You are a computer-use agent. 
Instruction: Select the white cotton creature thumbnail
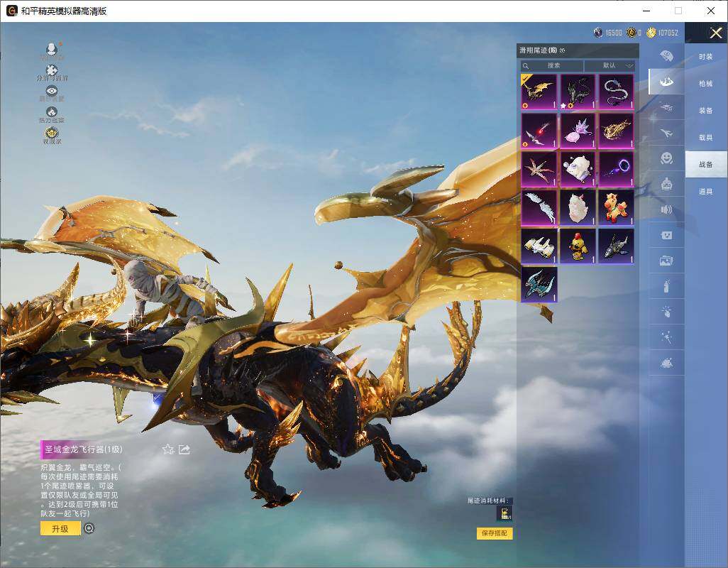578,207
